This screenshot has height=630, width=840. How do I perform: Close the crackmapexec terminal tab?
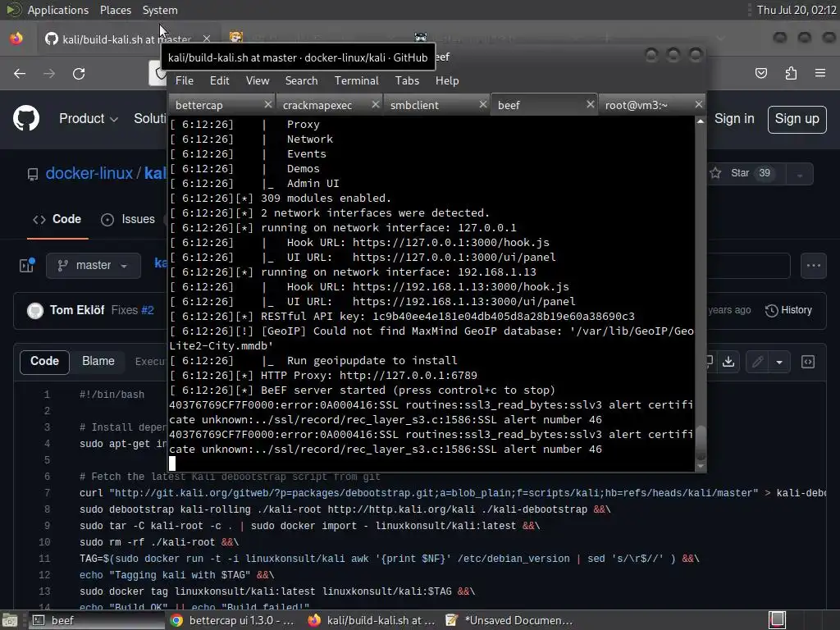(376, 104)
